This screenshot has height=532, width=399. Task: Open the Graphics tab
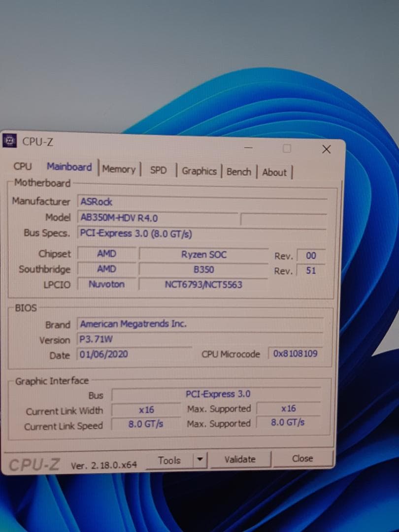[x=199, y=171]
